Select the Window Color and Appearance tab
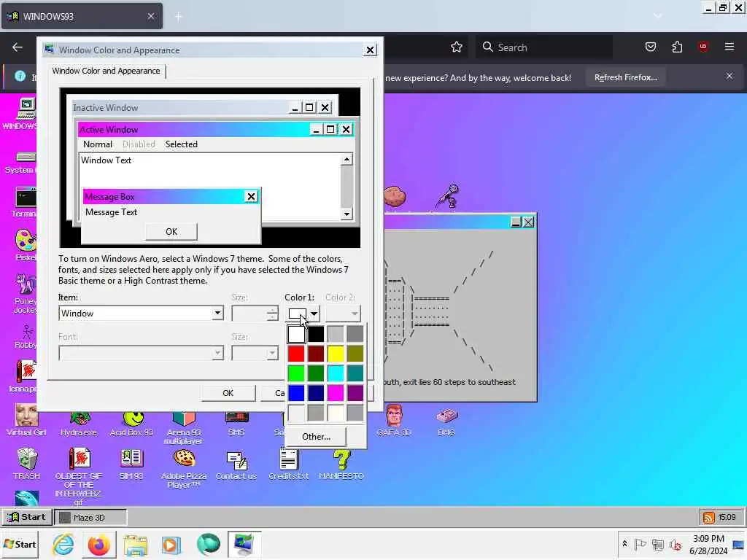The width and height of the screenshot is (747, 560). [x=107, y=71]
